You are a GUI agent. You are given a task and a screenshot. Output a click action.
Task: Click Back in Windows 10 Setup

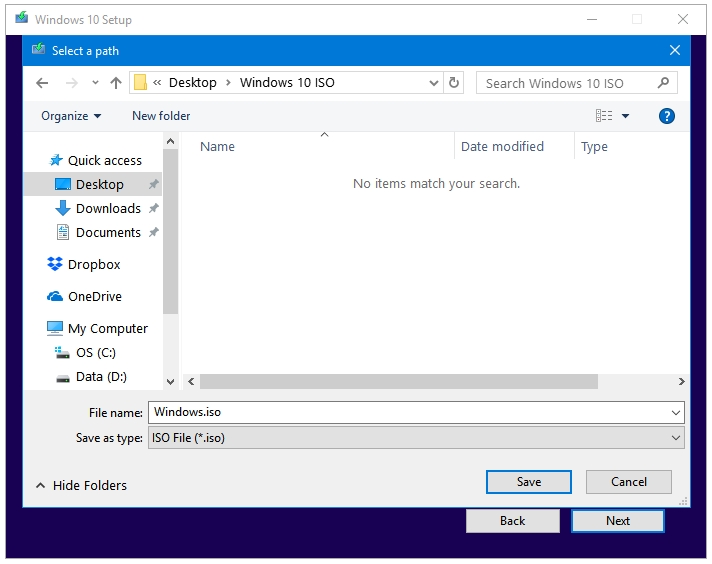click(x=513, y=521)
